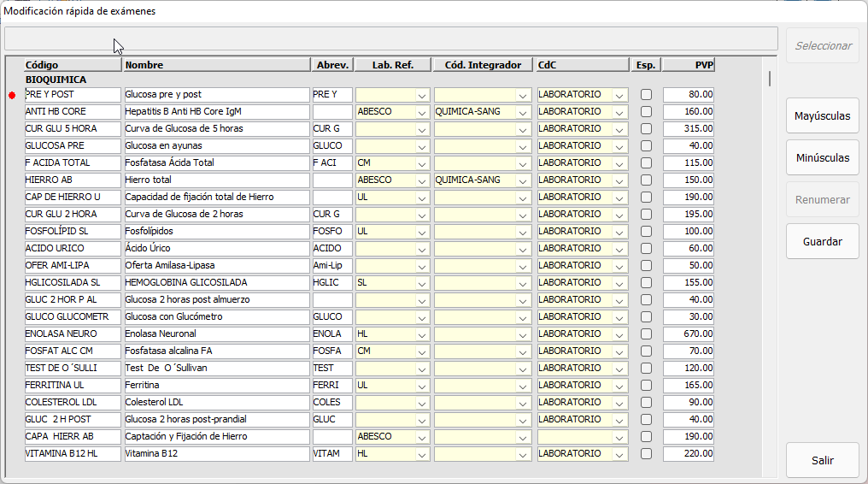Toggle the Esp. checkbox for Vitamina B12
This screenshot has height=484, width=868.
pos(646,454)
